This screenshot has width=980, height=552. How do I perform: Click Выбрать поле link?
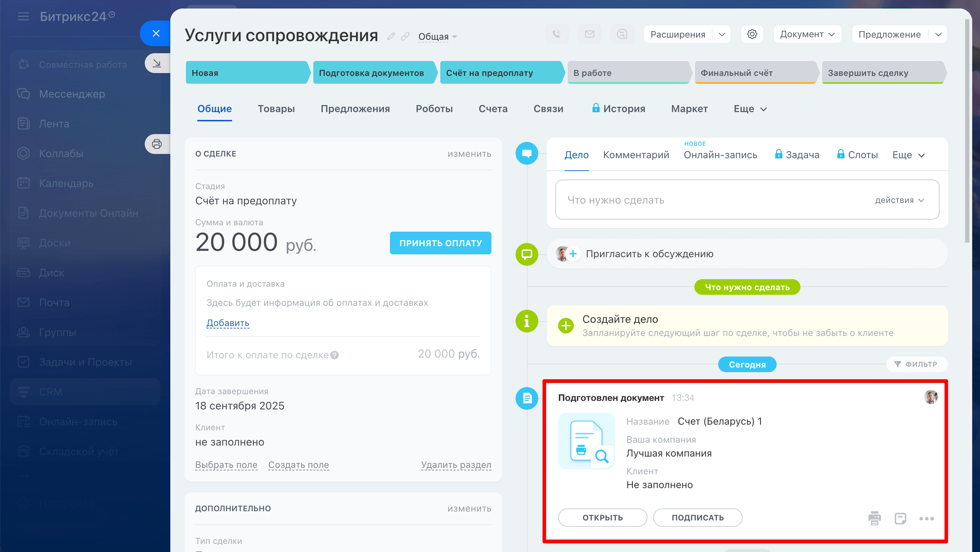[x=226, y=465]
